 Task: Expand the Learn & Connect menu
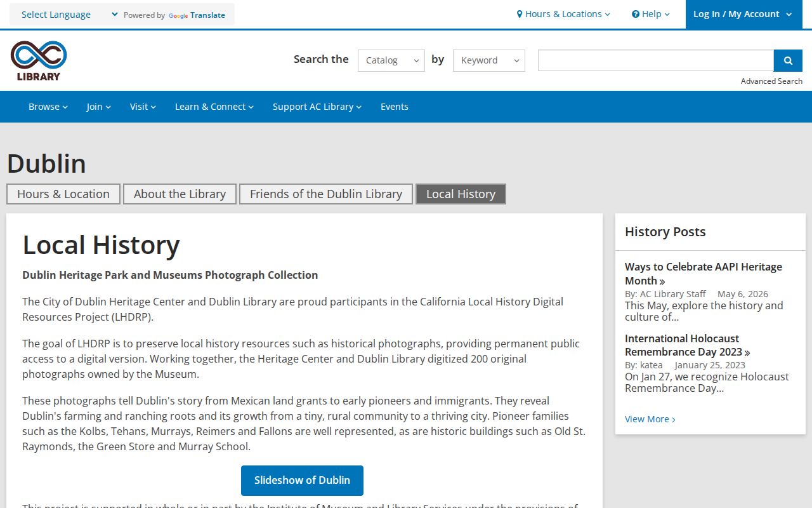pos(214,107)
